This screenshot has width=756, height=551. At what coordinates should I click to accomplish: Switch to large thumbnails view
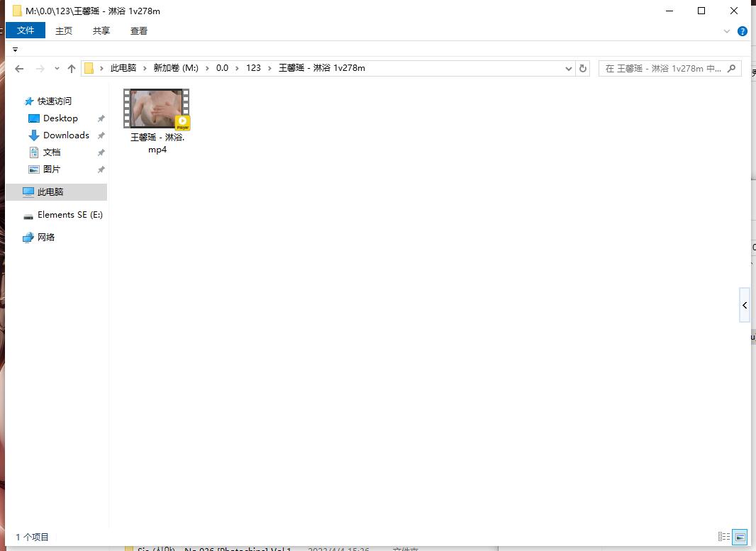click(739, 537)
